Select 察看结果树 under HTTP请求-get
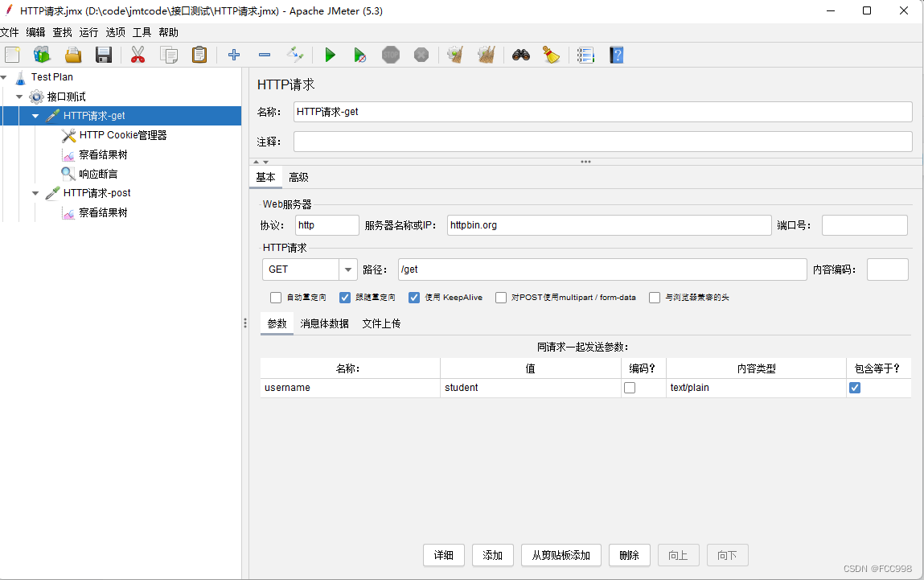This screenshot has width=924, height=580. [x=103, y=154]
